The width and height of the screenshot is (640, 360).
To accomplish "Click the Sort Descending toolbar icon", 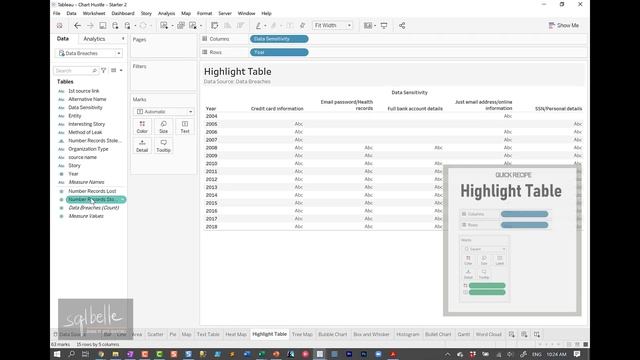I will click(x=240, y=26).
